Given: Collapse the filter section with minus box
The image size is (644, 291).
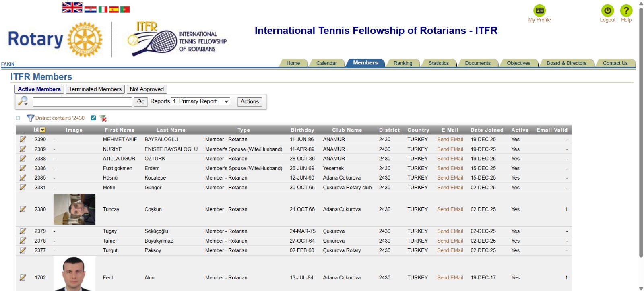Looking at the screenshot, I should tap(18, 118).
